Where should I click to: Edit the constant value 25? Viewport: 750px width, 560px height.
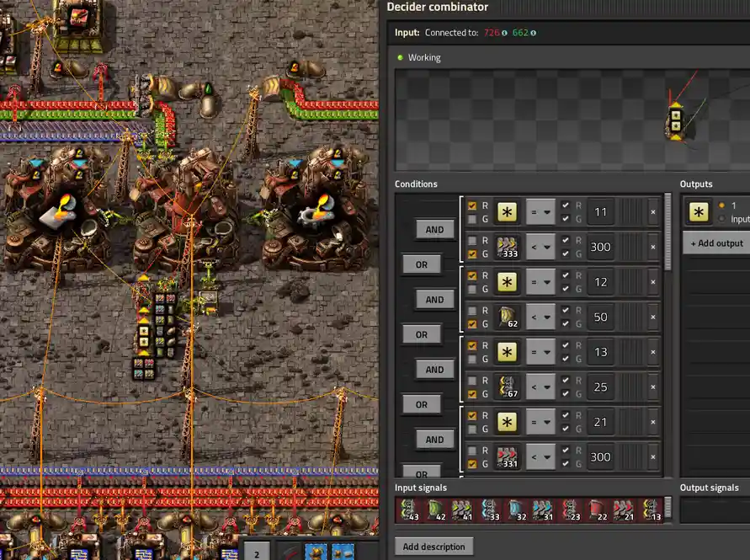tap(600, 387)
